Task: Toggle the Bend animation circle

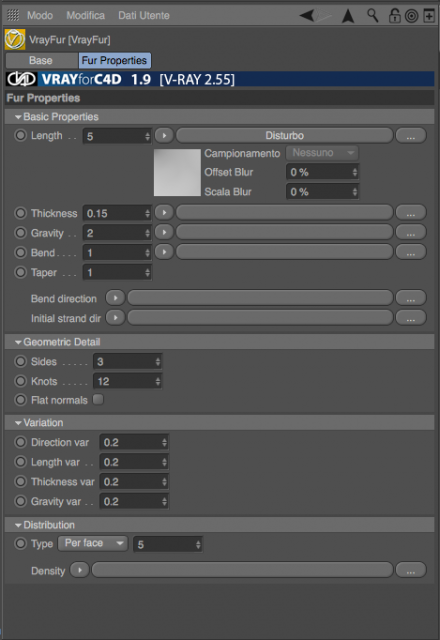Action: pyautogui.click(x=20, y=252)
